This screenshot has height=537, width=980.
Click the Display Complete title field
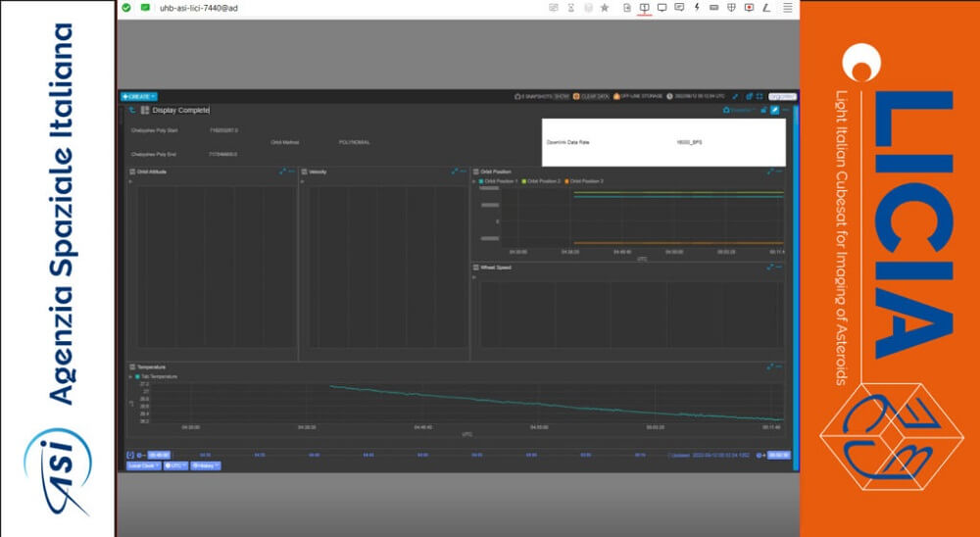click(x=180, y=110)
